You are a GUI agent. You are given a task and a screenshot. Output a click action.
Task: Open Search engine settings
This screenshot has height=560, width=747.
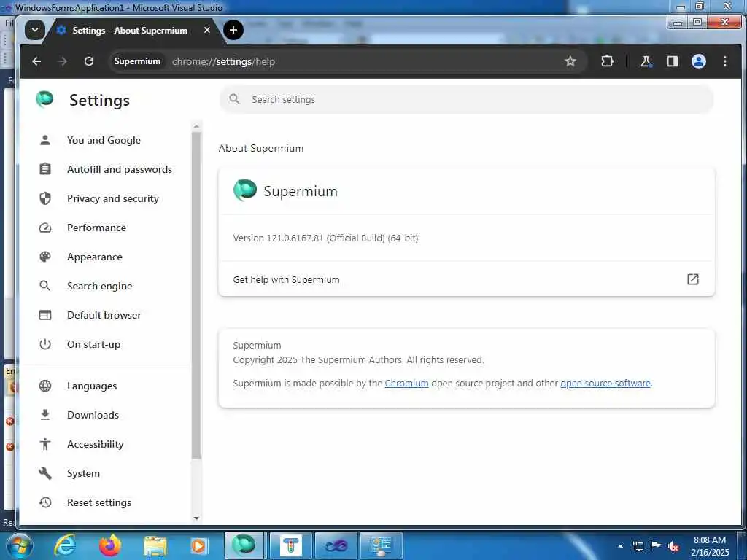[99, 286]
